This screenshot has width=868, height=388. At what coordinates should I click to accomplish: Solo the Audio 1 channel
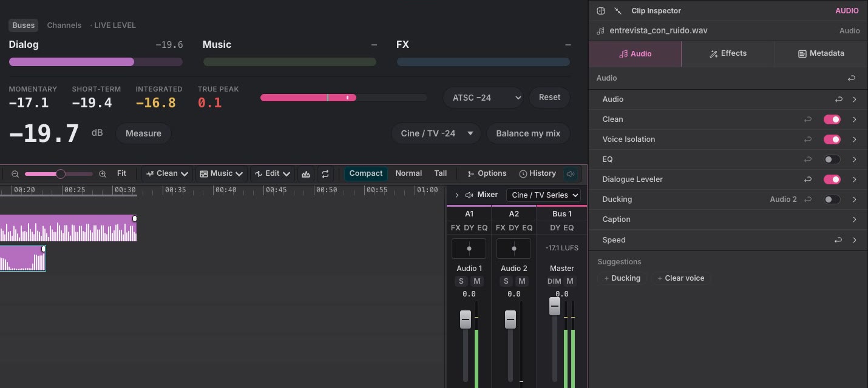461,281
